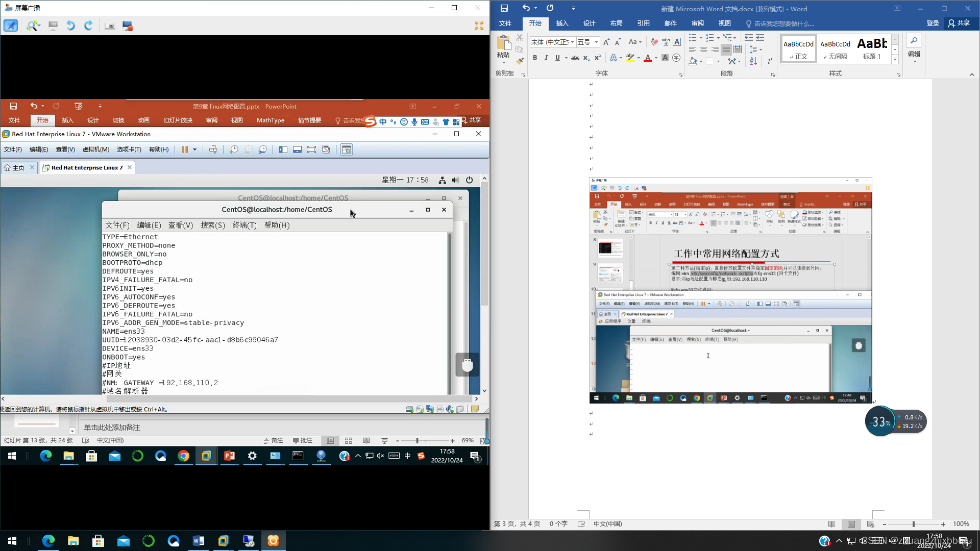Click the bullet list icon
This screenshot has height=551, width=980.
[x=693, y=38]
